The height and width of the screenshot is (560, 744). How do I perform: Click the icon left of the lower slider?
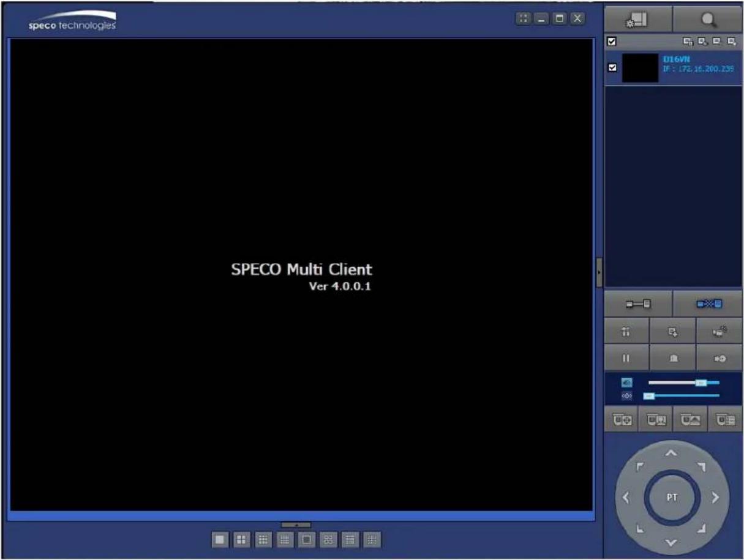pos(626,396)
